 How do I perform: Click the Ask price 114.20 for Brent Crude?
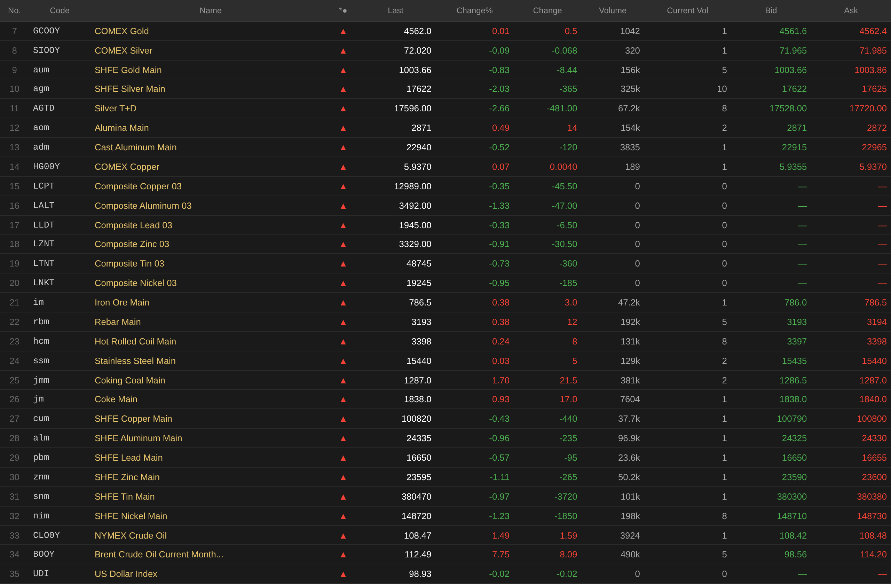(873, 555)
